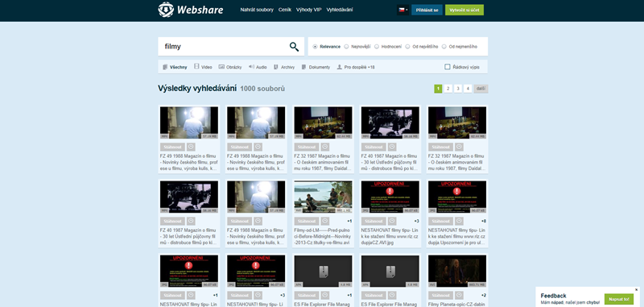Screen dimensions: 644x307
Task: Click clock icon on ES File Explorer +1 card
Action: pyautogui.click(x=325, y=295)
